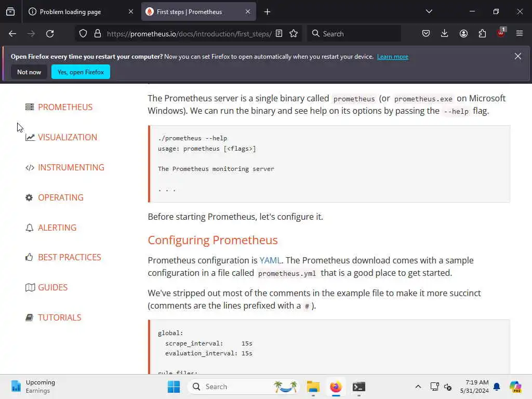Viewport: 532px width, 399px height.
Task: Open Firefox View recent browsing icon
Action: 10,11
